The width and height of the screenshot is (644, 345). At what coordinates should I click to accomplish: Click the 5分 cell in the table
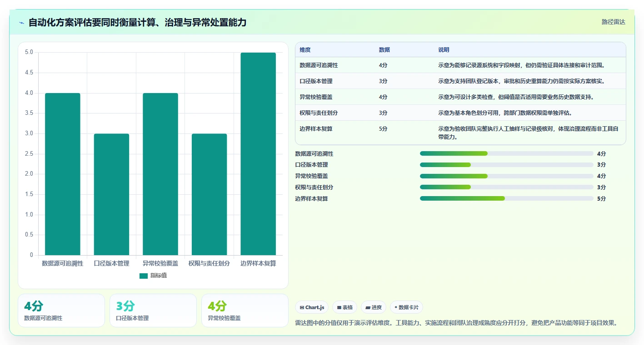coord(383,129)
